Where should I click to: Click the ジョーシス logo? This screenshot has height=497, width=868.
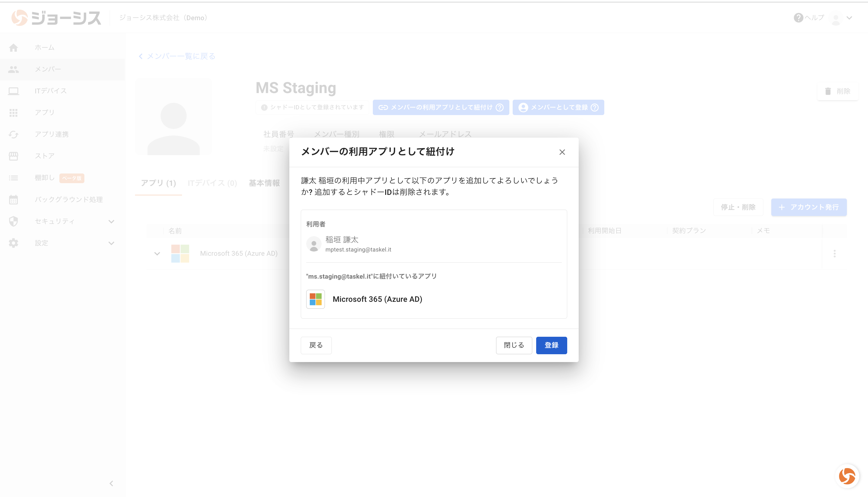[56, 18]
